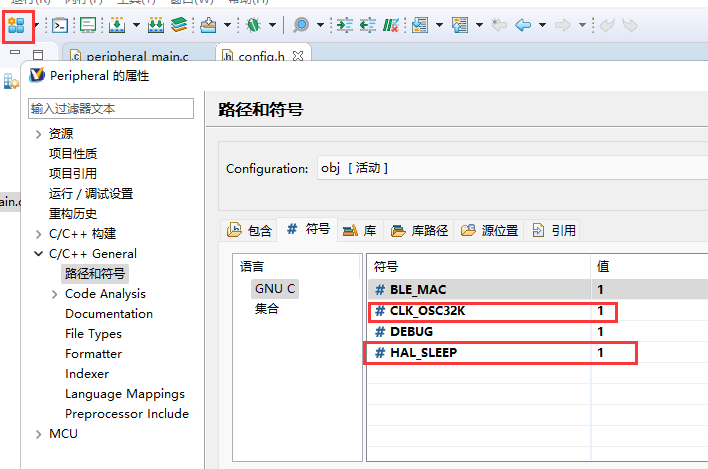
Task: Open the Configuration dropdown
Action: [x=512, y=168]
